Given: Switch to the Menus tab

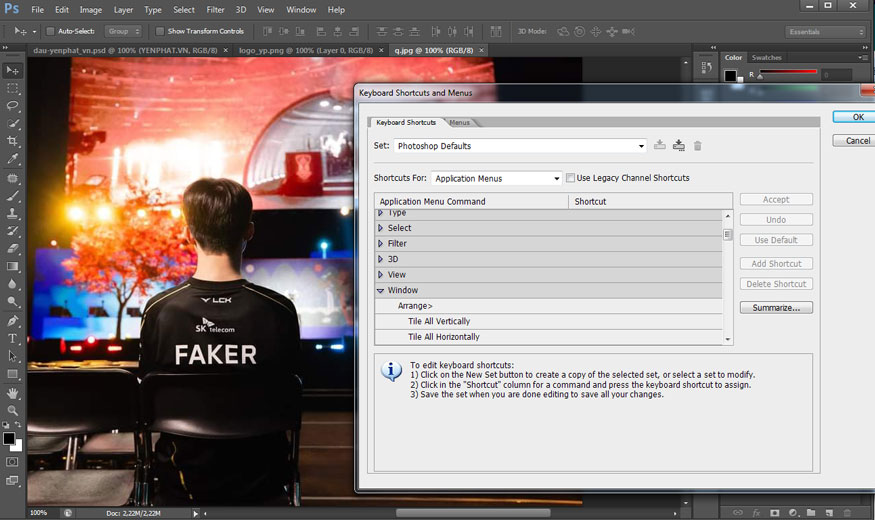Looking at the screenshot, I should [x=460, y=122].
